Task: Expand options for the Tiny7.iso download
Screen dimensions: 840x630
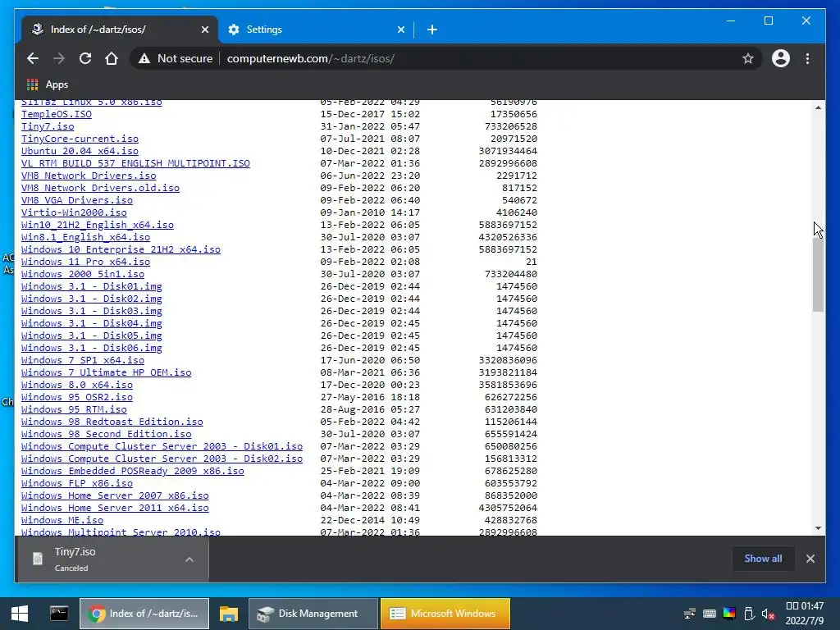Action: click(x=189, y=559)
